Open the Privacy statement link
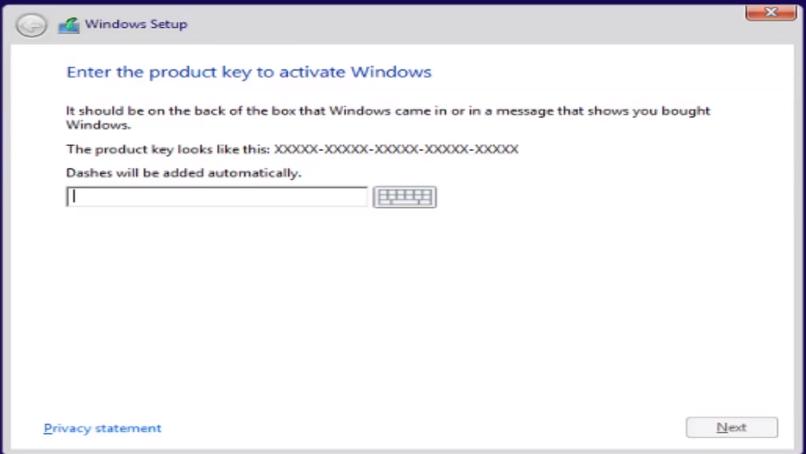Viewport: 806px width, 454px height. click(x=102, y=428)
